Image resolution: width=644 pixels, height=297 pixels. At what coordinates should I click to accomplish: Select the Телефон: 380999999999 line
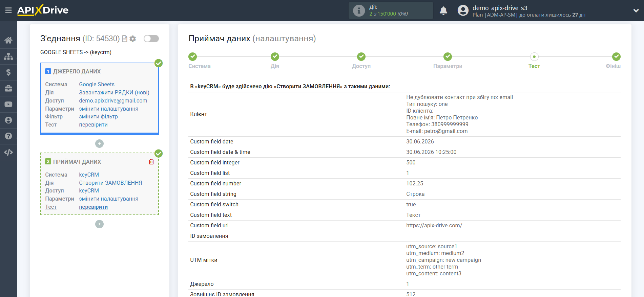(437, 124)
